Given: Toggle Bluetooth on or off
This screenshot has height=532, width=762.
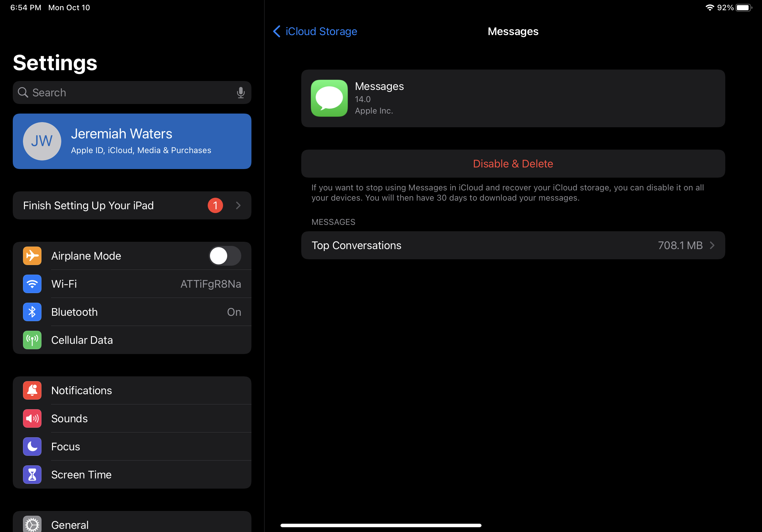Looking at the screenshot, I should pyautogui.click(x=132, y=312).
